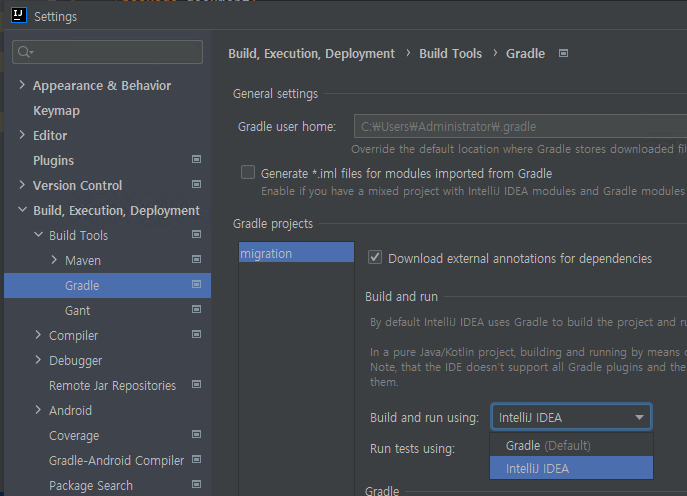Image resolution: width=687 pixels, height=496 pixels.
Task: Click project-level icon next to Coverage
Action: coord(196,434)
